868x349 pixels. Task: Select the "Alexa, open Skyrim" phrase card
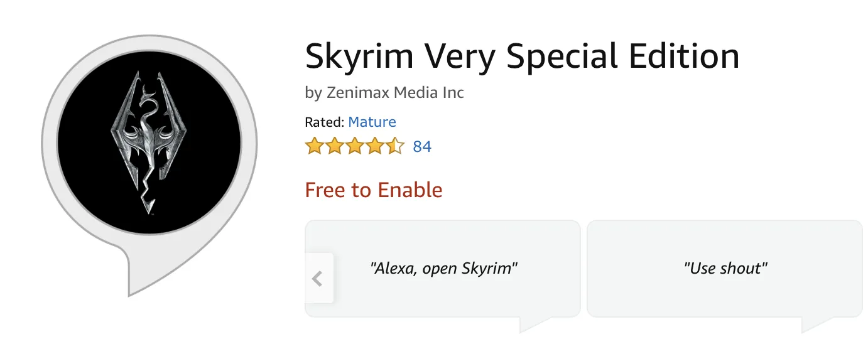pos(443,269)
